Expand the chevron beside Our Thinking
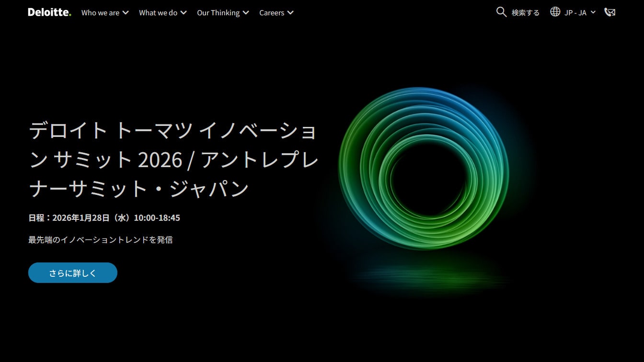The width and height of the screenshot is (644, 362). [246, 13]
